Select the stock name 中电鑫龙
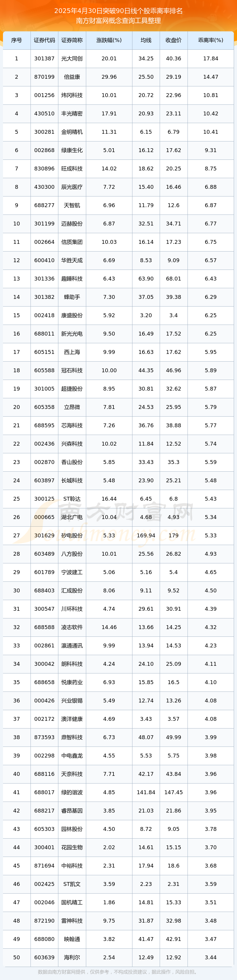The image size is (237, 980). tap(72, 755)
